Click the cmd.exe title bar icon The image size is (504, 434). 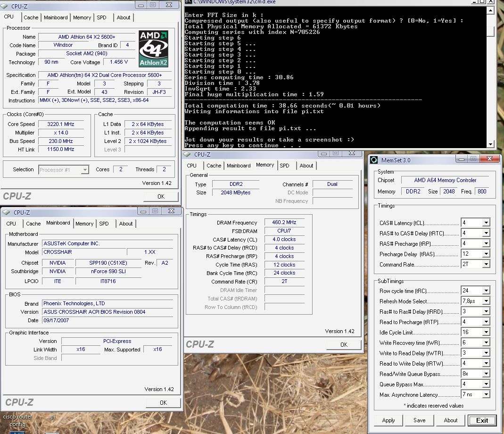tap(189, 1)
